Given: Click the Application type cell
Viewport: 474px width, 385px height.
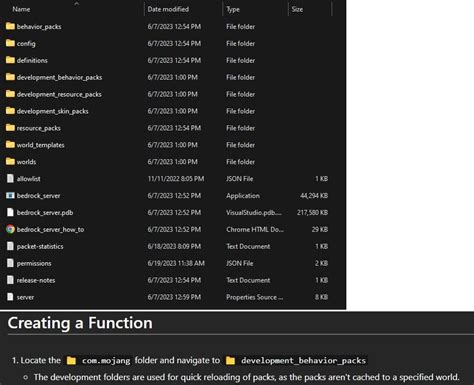Looking at the screenshot, I should click(243, 196).
